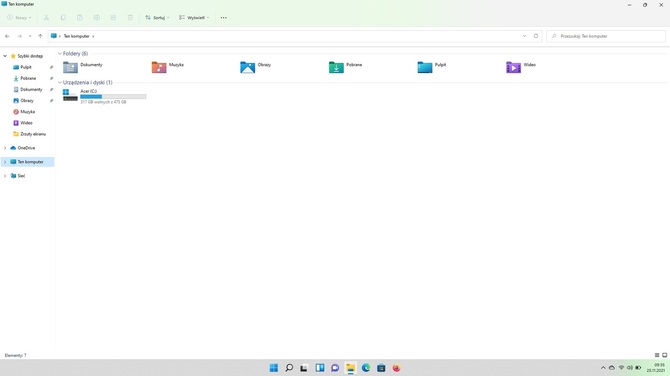The image size is (670, 376).
Task: Open the Pulpit folder in main pane
Action: 432,67
